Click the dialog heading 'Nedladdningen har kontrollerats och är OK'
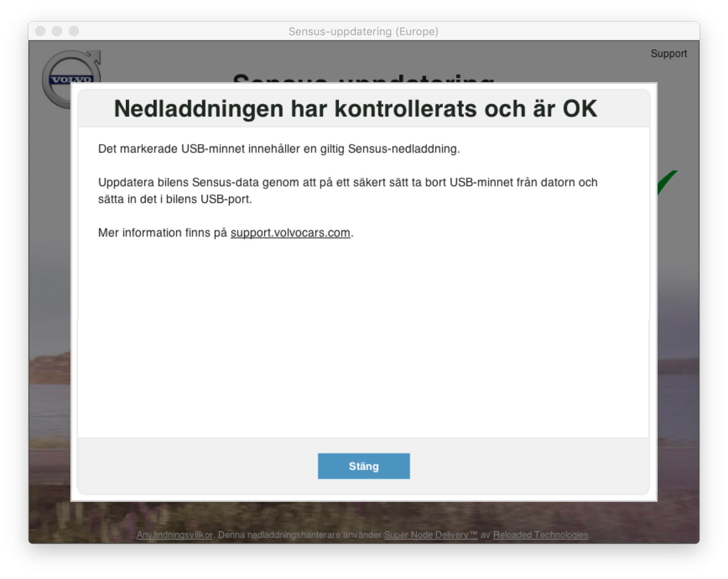This screenshot has width=728, height=579. [x=356, y=108]
